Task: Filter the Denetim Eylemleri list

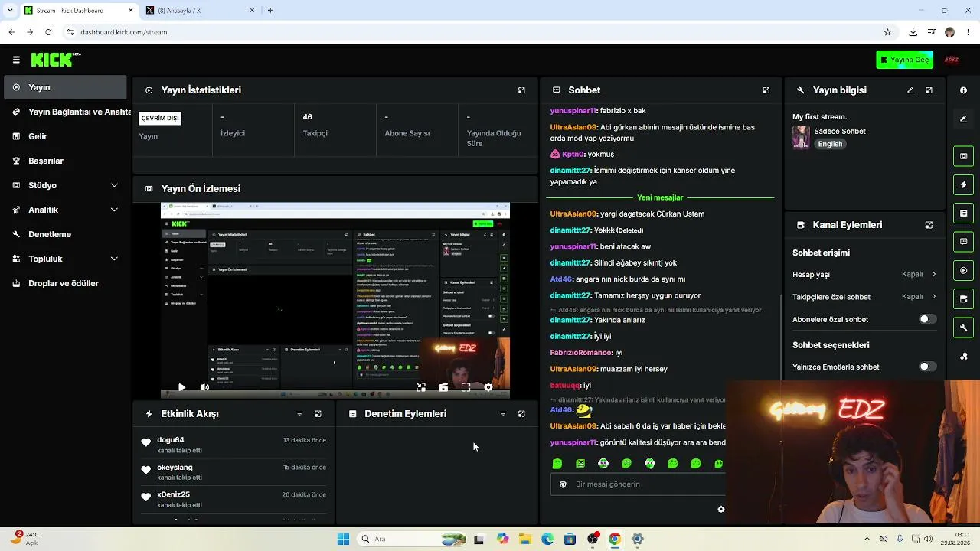Action: pos(503,414)
